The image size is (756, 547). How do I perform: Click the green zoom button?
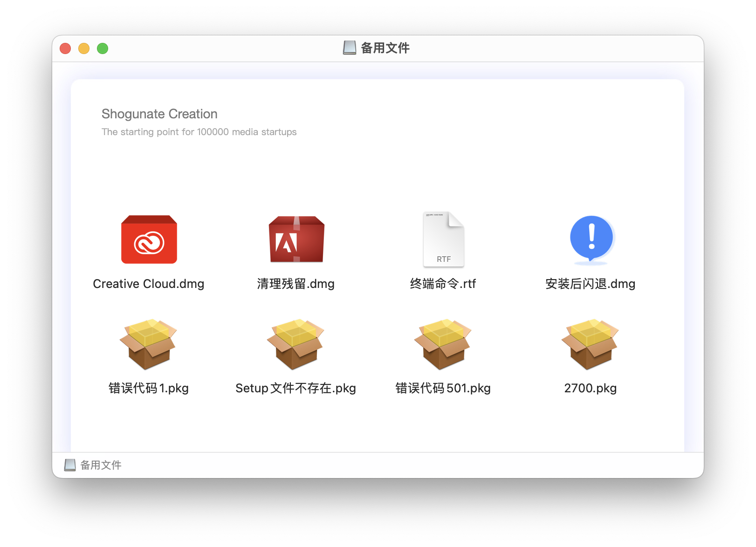(x=102, y=48)
